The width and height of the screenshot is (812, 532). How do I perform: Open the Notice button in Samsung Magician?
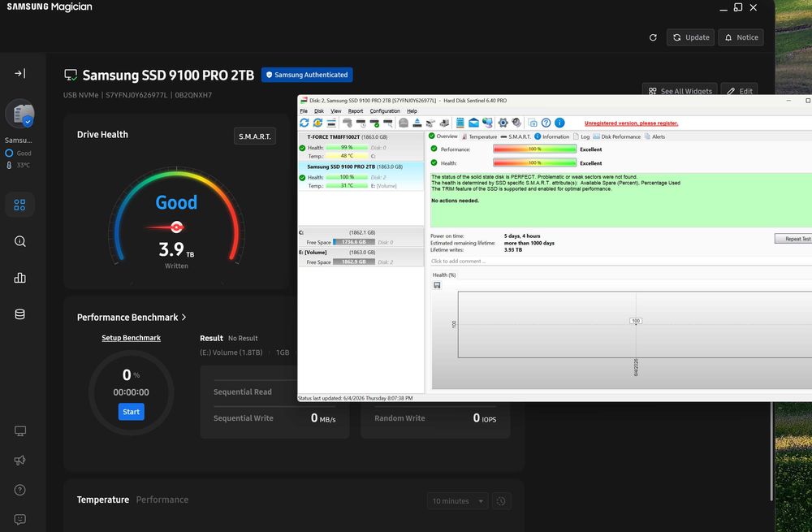point(741,37)
